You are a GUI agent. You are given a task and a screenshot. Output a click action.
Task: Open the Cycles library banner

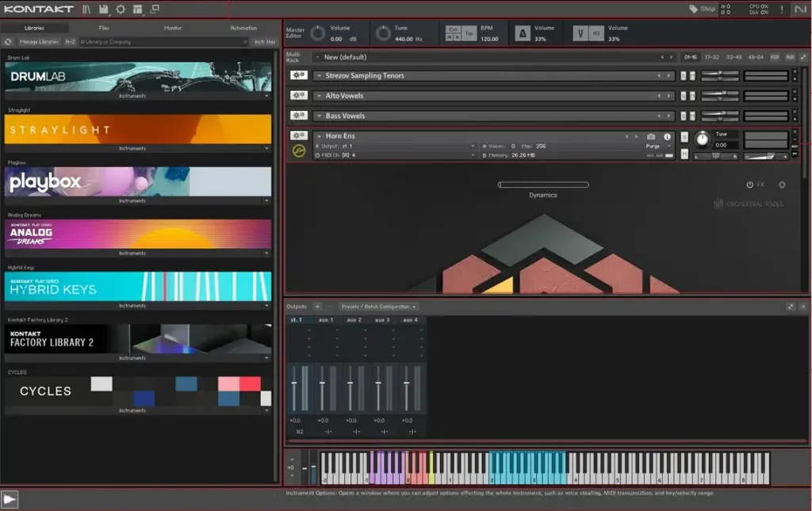coord(138,391)
